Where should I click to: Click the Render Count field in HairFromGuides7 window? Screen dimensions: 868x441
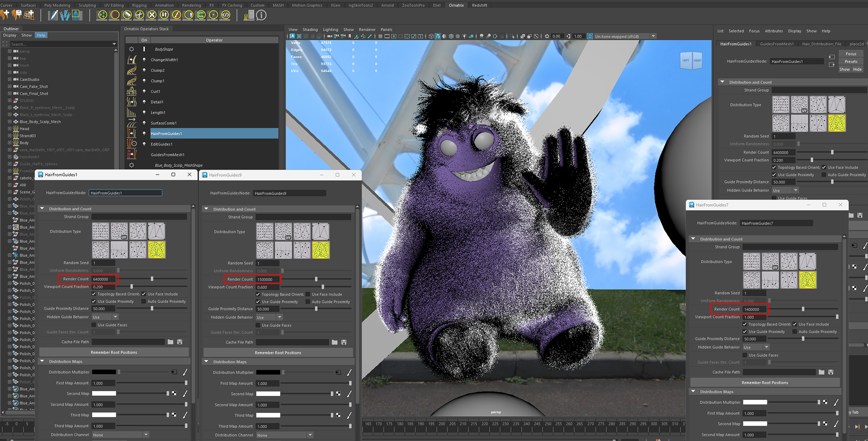[x=755, y=309]
